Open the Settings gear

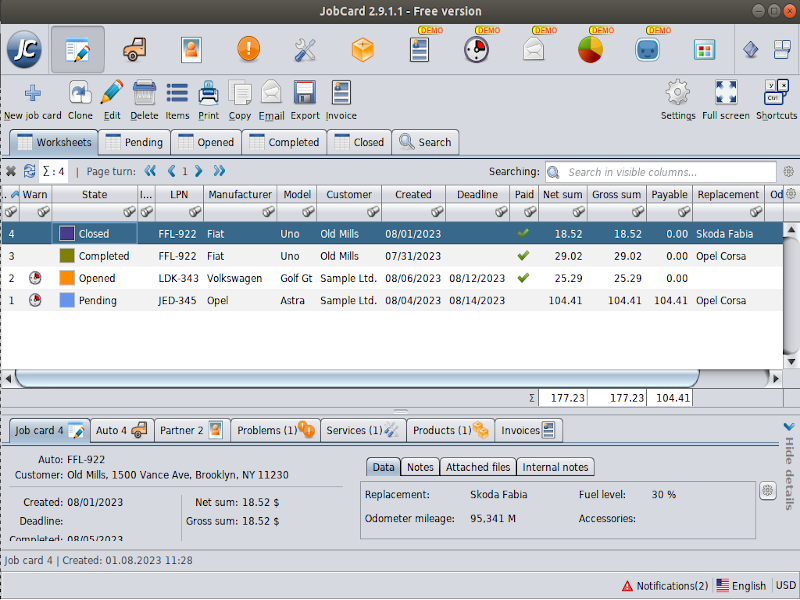click(678, 101)
